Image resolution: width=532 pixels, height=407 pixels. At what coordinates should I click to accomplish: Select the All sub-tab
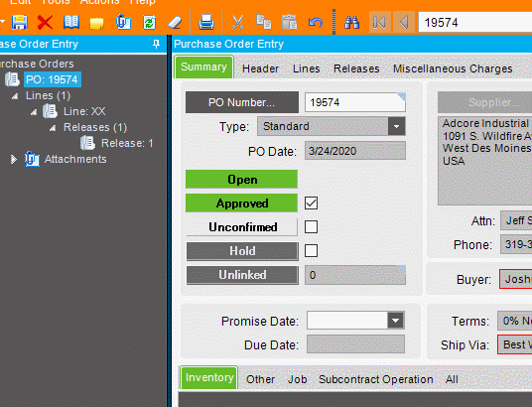click(452, 379)
